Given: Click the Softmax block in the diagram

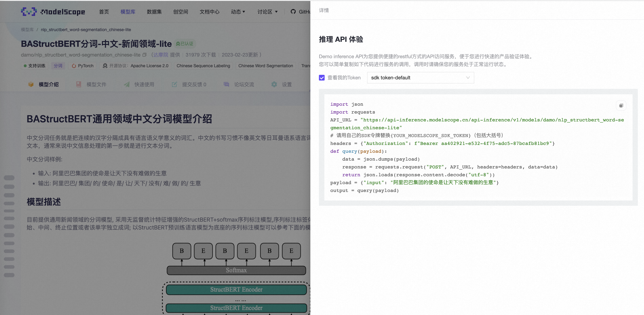Looking at the screenshot, I should point(236,270).
